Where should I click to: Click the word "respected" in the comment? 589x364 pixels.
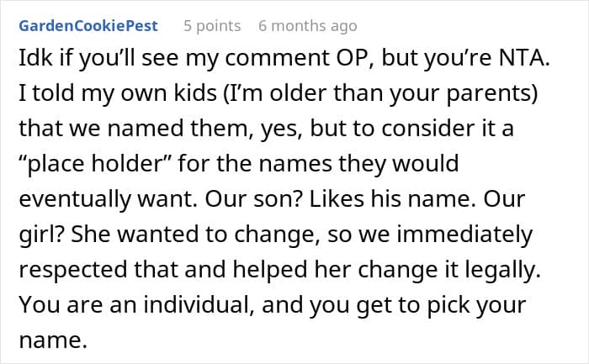(x=73, y=270)
